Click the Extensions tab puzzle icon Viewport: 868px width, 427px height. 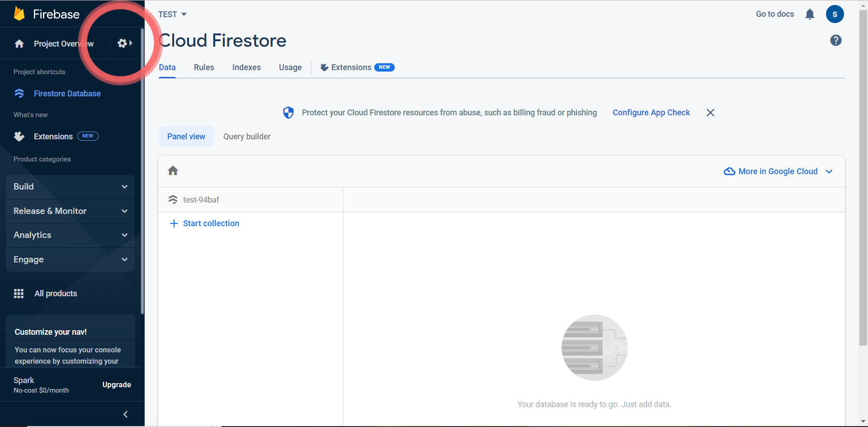[324, 67]
